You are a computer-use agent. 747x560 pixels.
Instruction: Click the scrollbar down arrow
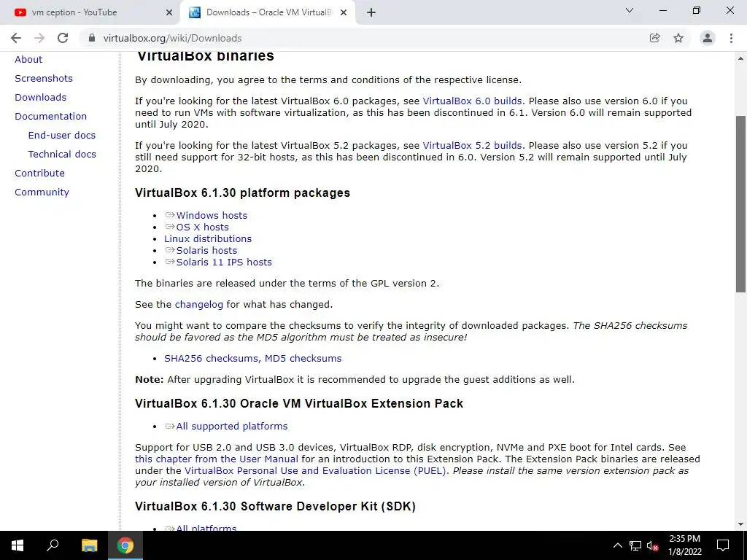pos(741,524)
